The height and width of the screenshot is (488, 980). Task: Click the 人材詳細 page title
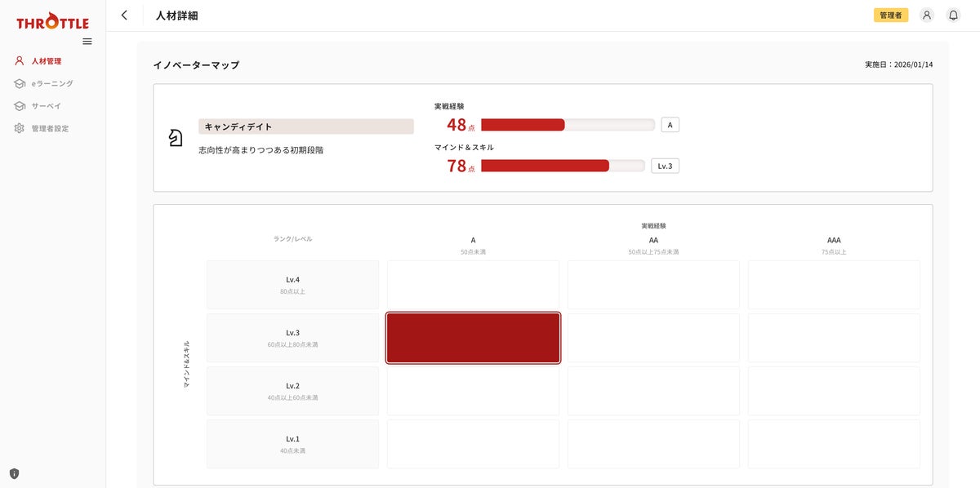coord(176,15)
